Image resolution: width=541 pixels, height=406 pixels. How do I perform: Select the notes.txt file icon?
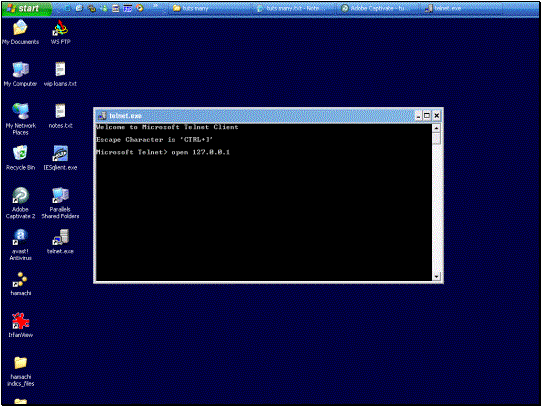[60, 116]
